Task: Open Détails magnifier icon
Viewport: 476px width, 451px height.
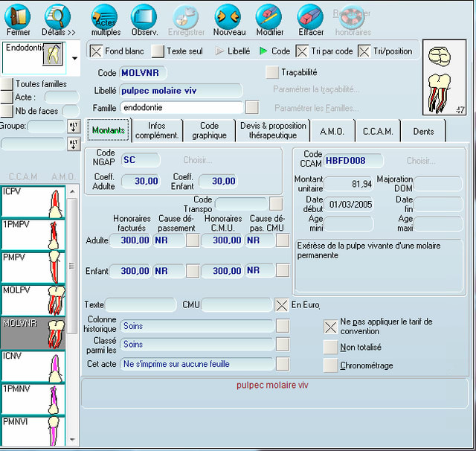Action: pos(58,16)
